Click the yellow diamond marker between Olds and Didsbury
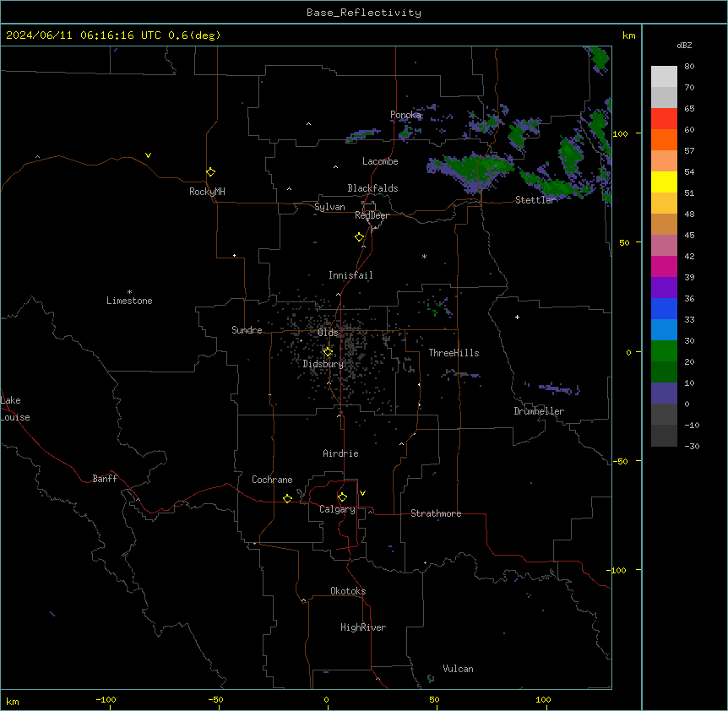Image resolution: width=728 pixels, height=711 pixels. pyautogui.click(x=328, y=352)
